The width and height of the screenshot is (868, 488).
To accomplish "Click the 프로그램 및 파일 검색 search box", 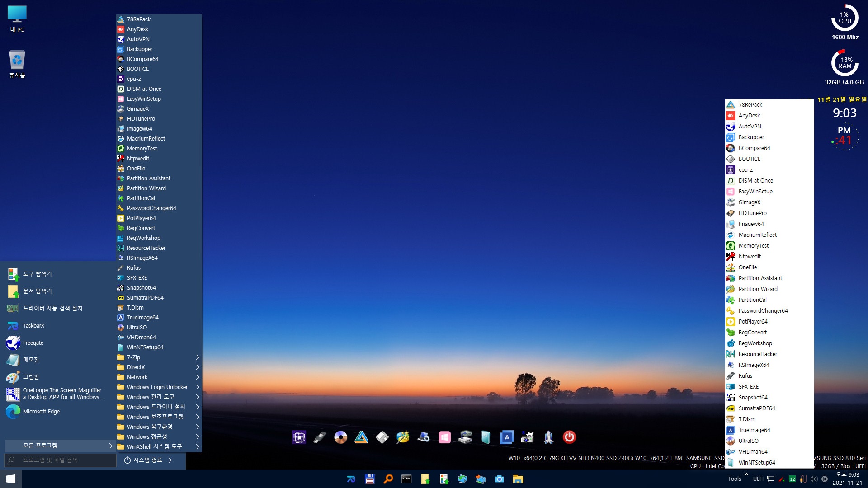I will coord(60,460).
